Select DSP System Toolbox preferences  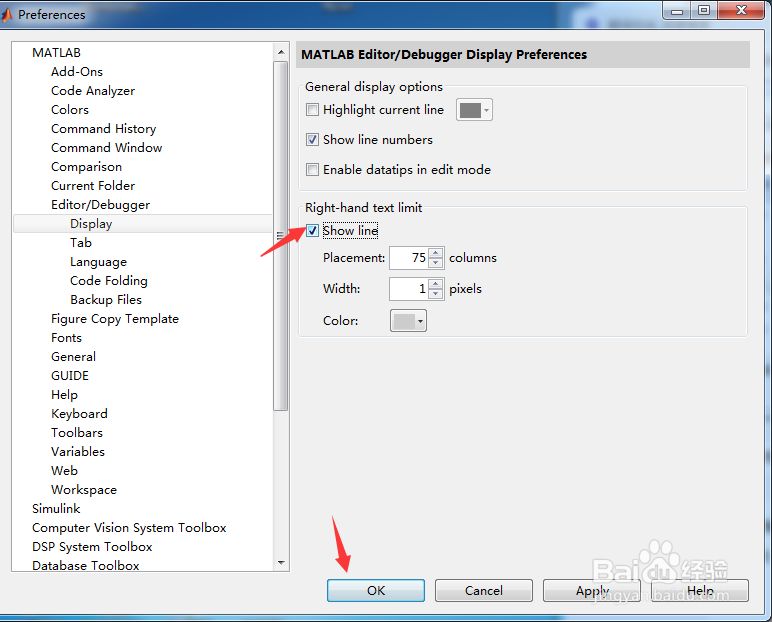coord(92,547)
